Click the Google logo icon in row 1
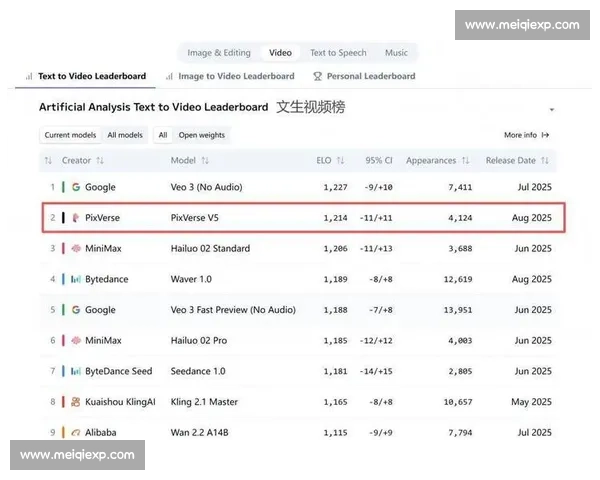Viewport: 600px width, 480px height. pyautogui.click(x=76, y=187)
